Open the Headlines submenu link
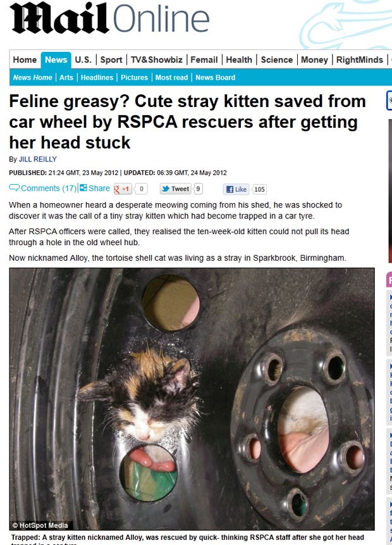This screenshot has height=545, width=392. pyautogui.click(x=97, y=77)
